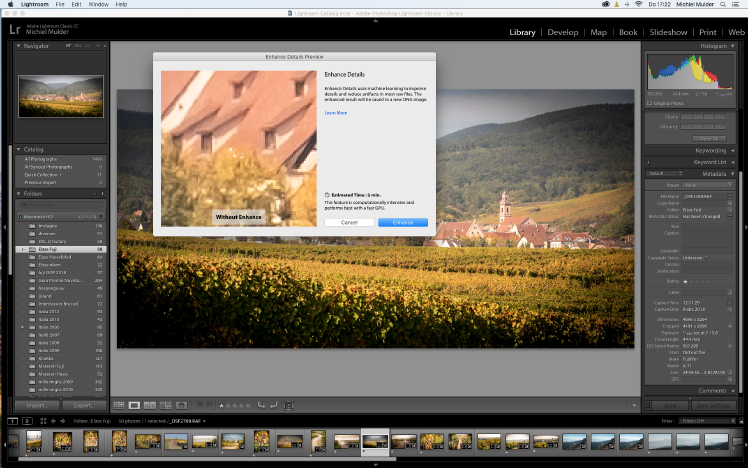The height and width of the screenshot is (468, 748).
Task: Switch to the Map module
Action: (x=599, y=32)
